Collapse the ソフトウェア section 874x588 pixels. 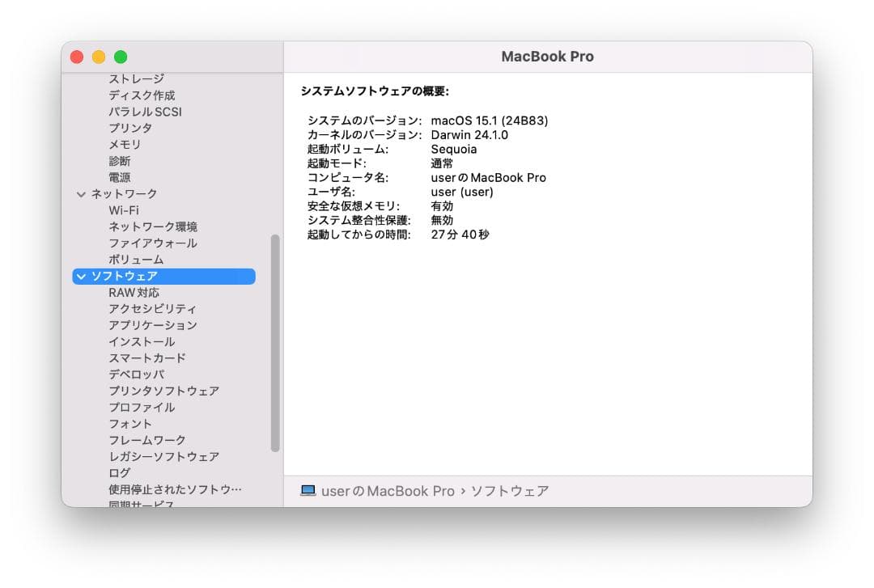[x=80, y=276]
